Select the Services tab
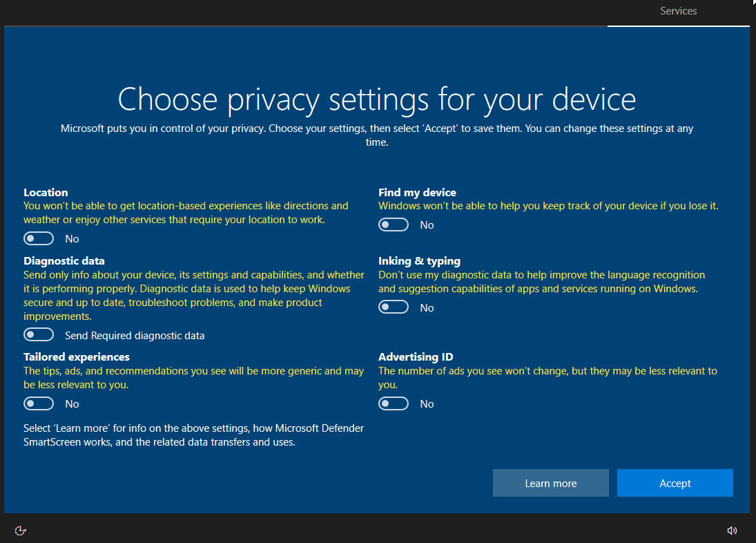Viewport: 756px width, 543px height. [678, 11]
